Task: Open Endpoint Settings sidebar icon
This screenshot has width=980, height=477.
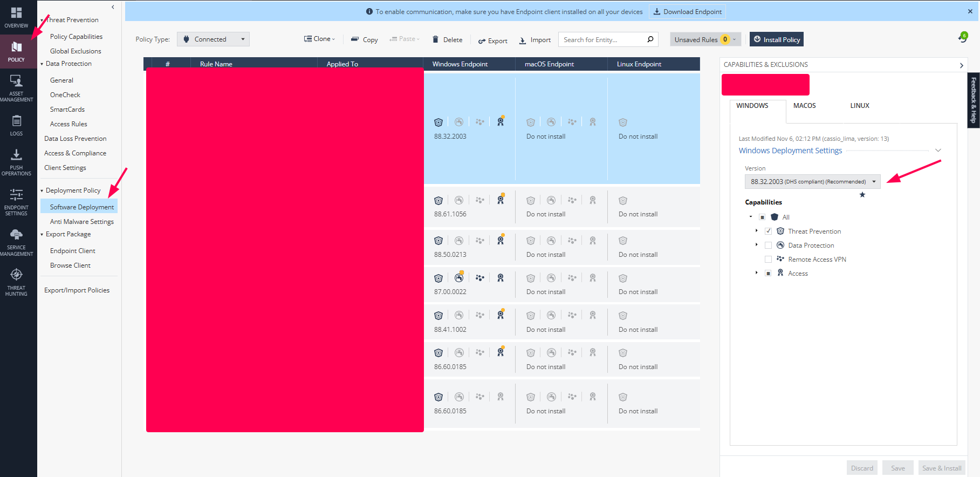Action: coord(16,194)
